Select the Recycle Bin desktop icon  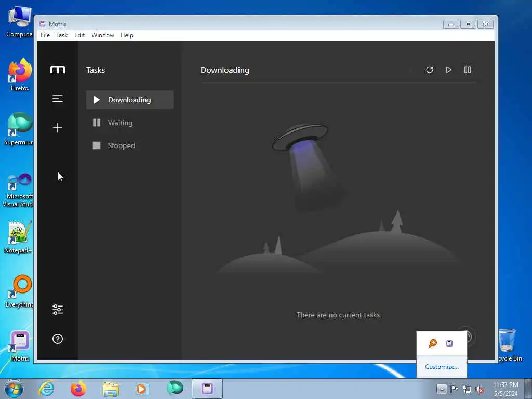(509, 345)
